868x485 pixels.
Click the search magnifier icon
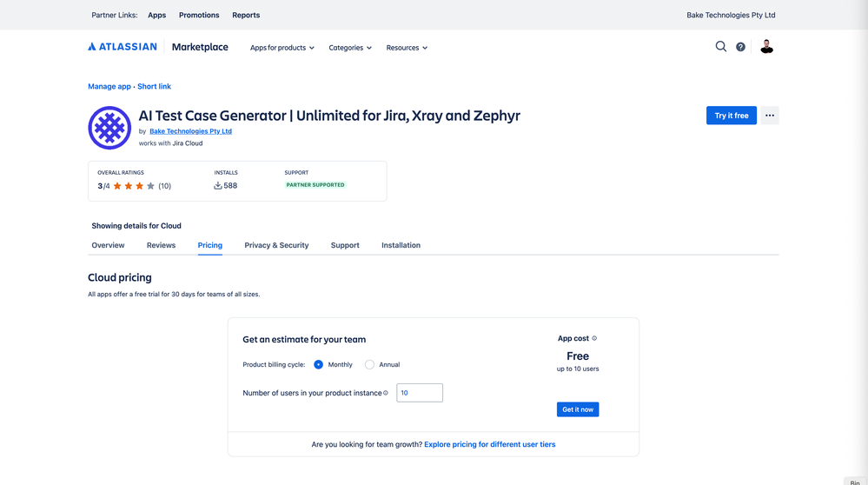(x=720, y=47)
